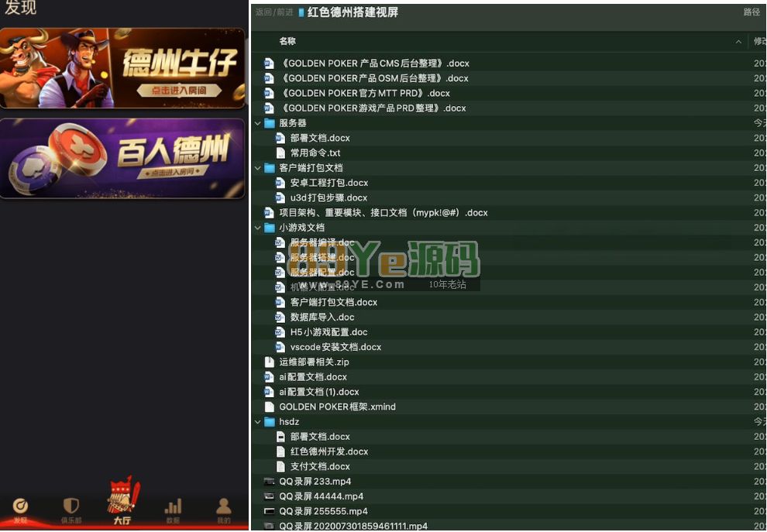This screenshot has height=532, width=767.
Task: Click the QQ录屏233.mp4 video icon
Action: (x=270, y=482)
